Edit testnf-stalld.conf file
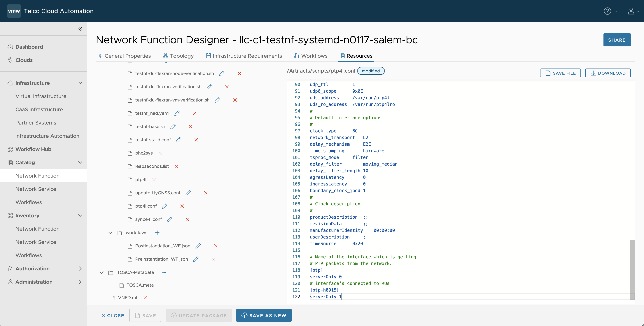 pos(178,140)
